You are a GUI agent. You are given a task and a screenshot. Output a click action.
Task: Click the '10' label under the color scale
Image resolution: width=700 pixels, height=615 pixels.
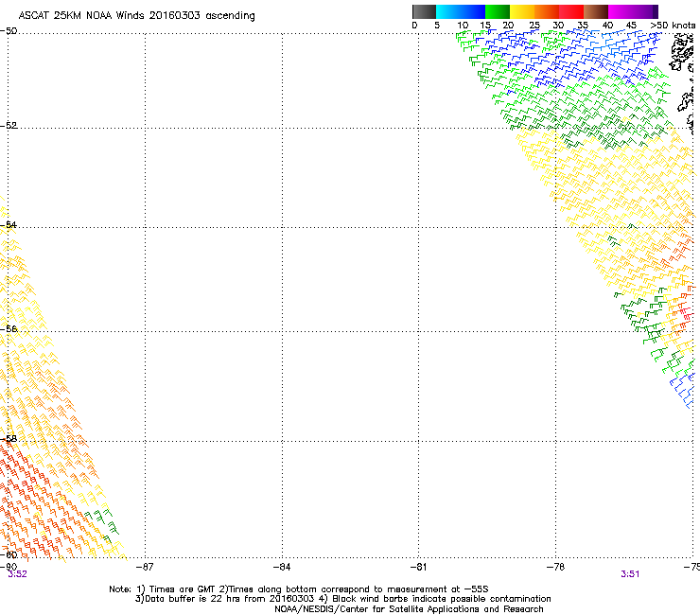click(x=463, y=25)
